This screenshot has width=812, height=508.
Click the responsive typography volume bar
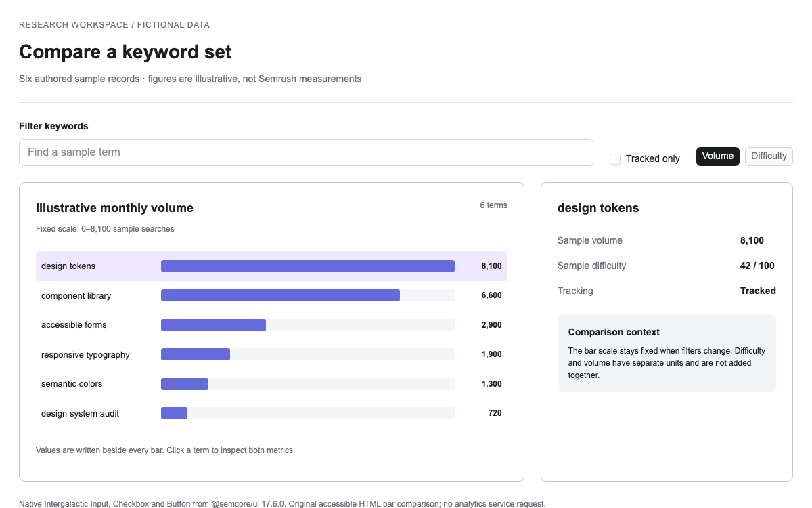pyautogui.click(x=196, y=354)
